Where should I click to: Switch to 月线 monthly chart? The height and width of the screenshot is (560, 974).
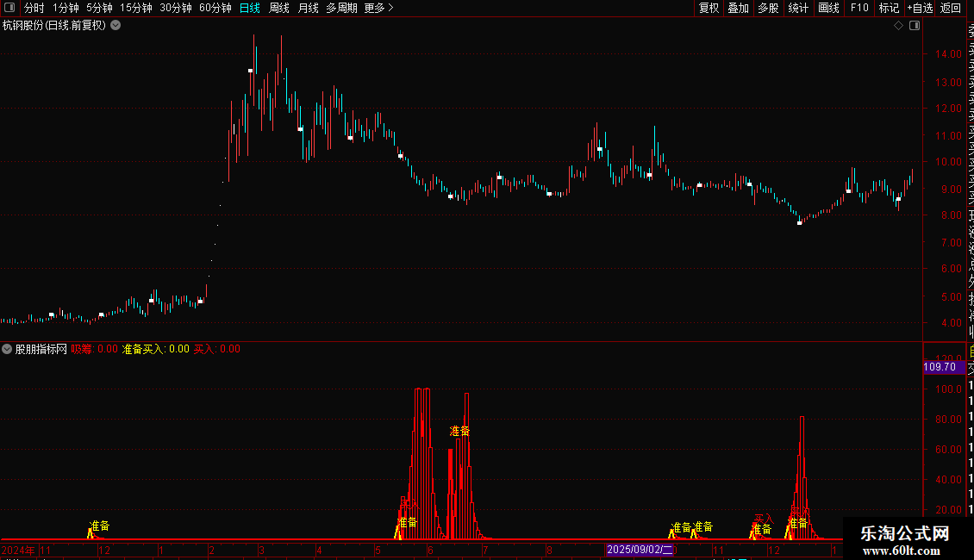[308, 8]
